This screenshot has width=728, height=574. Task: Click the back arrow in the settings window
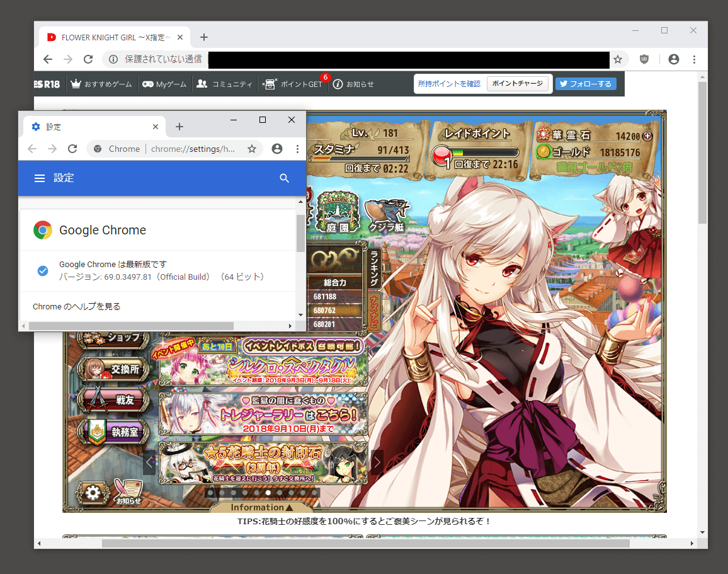[32, 149]
